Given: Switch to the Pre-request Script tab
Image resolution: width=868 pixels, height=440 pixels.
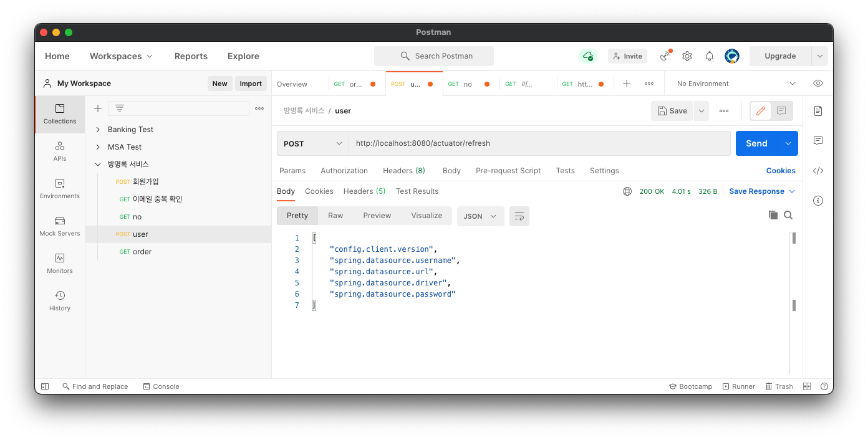Looking at the screenshot, I should (508, 171).
